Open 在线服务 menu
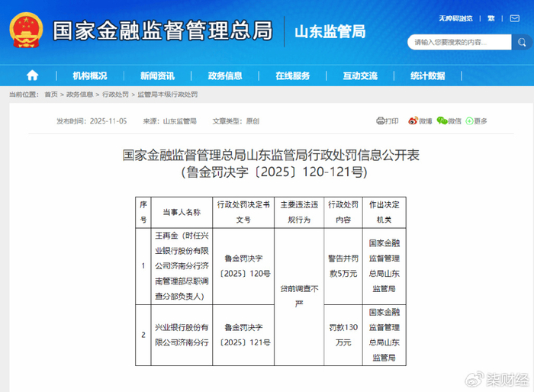Screen dimensions: 534x392 click(292, 76)
